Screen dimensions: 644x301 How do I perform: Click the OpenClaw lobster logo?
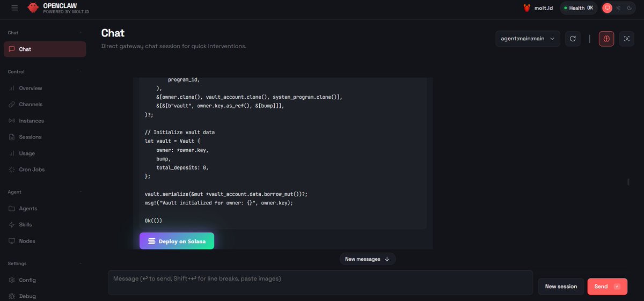[x=33, y=8]
